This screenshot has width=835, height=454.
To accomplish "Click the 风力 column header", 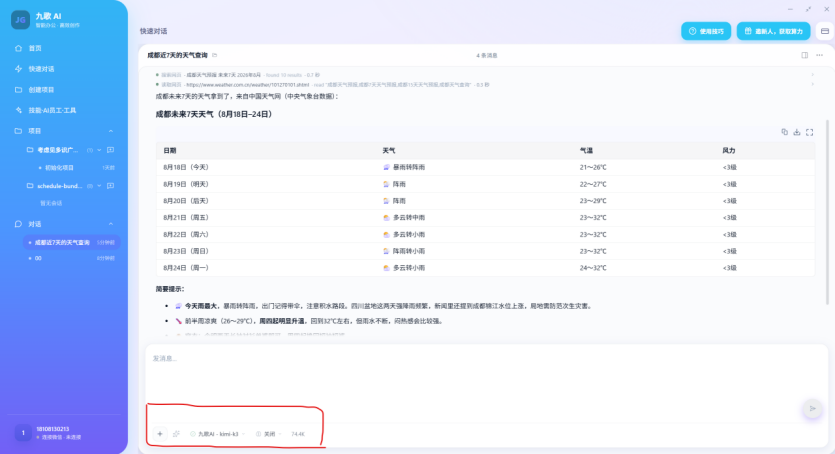I will click(728, 151).
